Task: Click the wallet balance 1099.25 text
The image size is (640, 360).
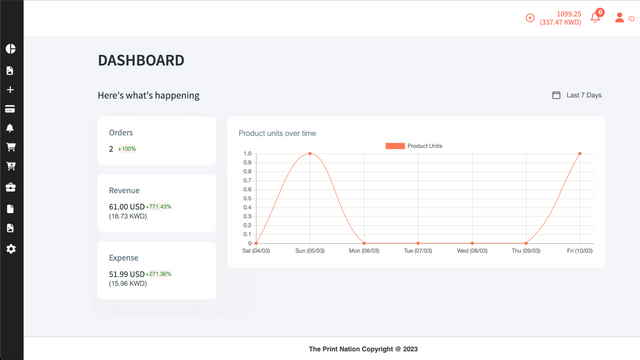Action: [x=569, y=14]
